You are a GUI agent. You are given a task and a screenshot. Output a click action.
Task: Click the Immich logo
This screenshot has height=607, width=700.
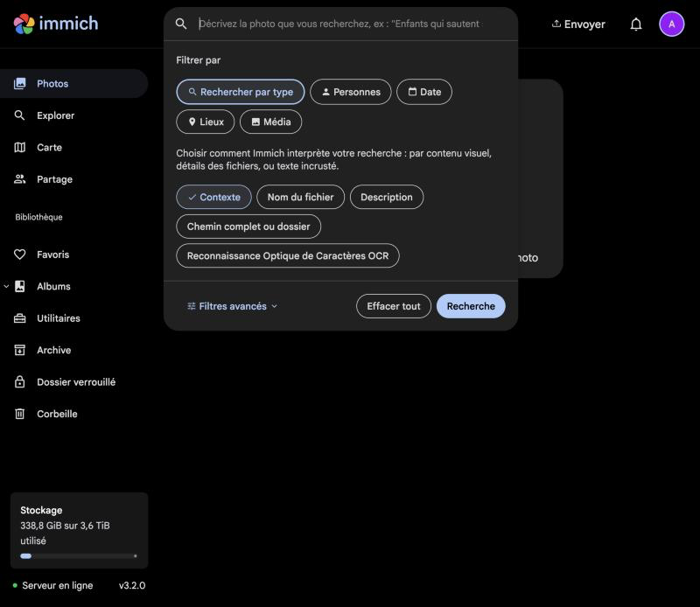click(56, 24)
